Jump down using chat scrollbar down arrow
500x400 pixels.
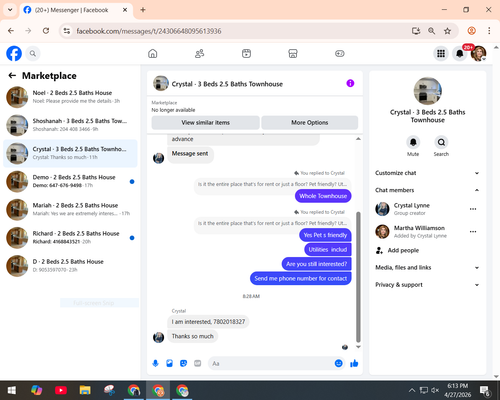tap(358, 347)
